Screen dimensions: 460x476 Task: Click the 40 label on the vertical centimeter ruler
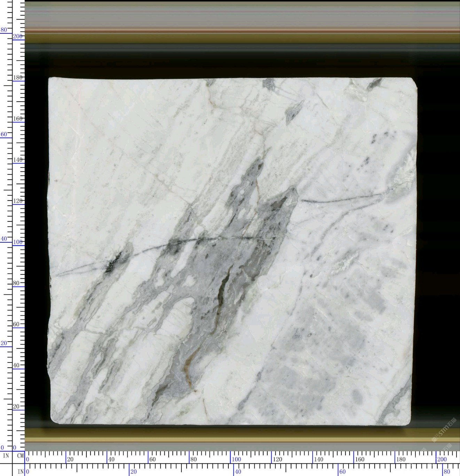click(16, 365)
